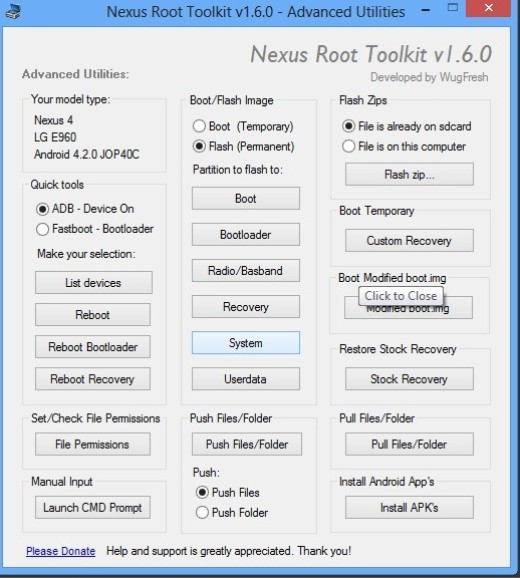Flash to the System partition

(x=245, y=343)
